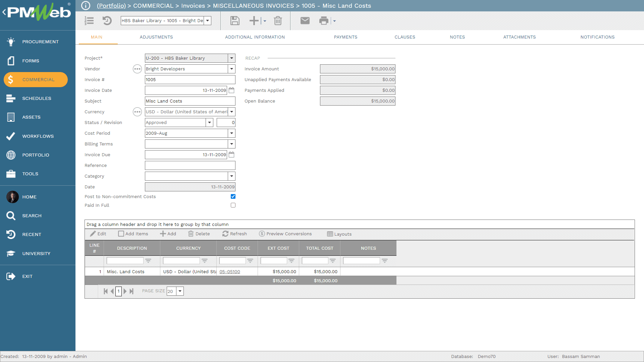
Task: Click the Save icon in toolbar
Action: pyautogui.click(x=235, y=20)
